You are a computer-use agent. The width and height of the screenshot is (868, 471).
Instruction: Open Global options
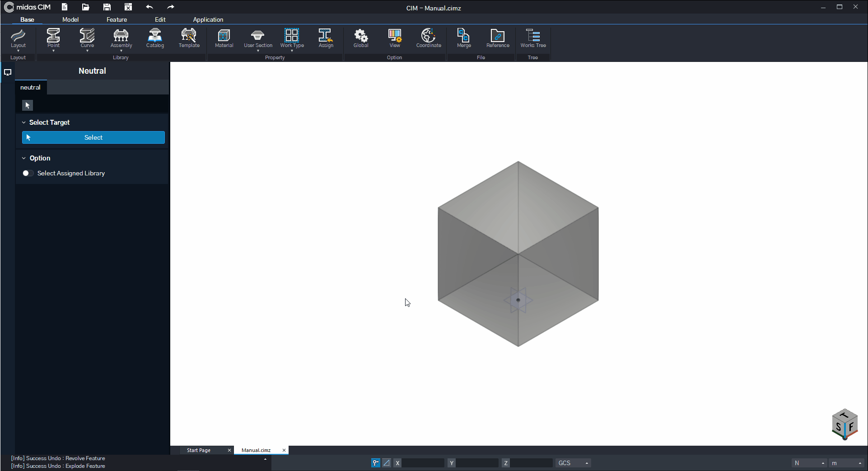tap(361, 38)
